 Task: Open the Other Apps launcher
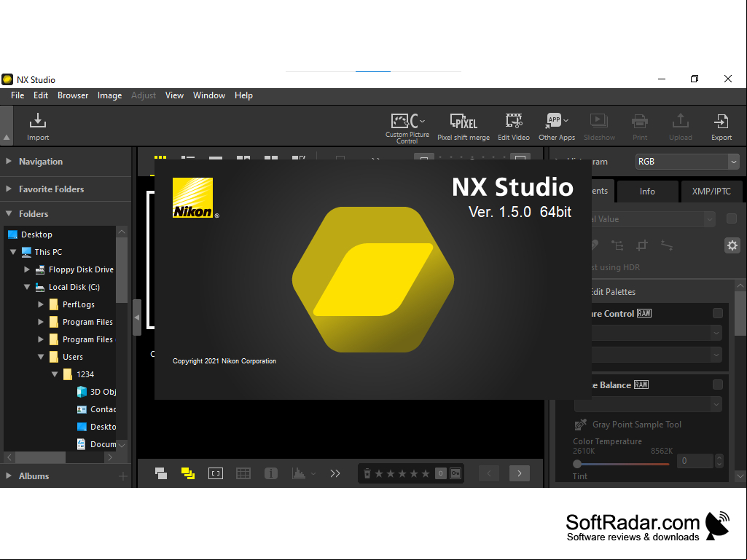557,127
